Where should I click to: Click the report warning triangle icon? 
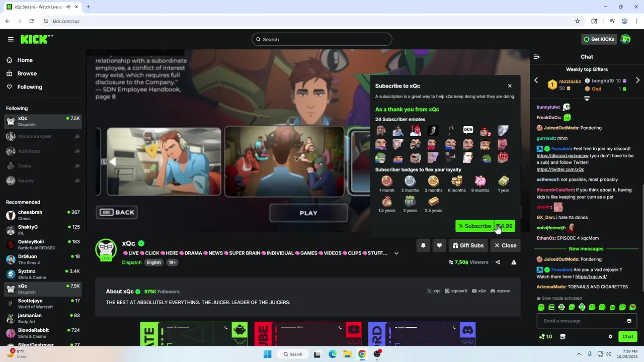coord(514,262)
